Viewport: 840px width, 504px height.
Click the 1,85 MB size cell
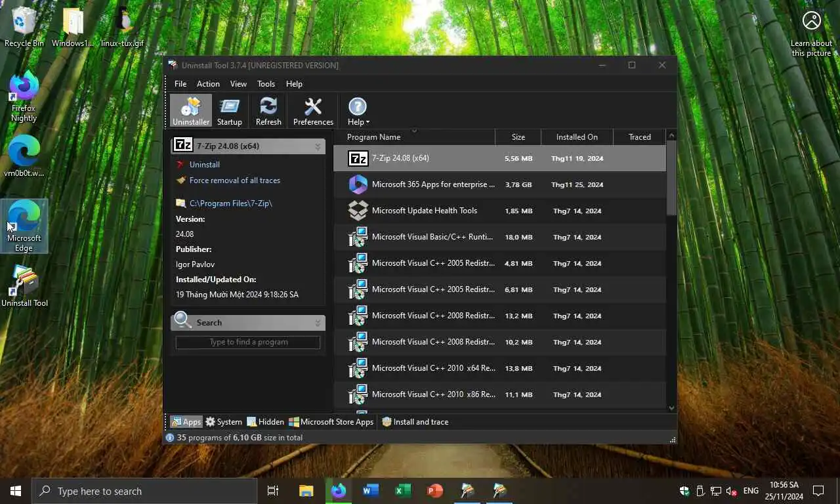518,211
